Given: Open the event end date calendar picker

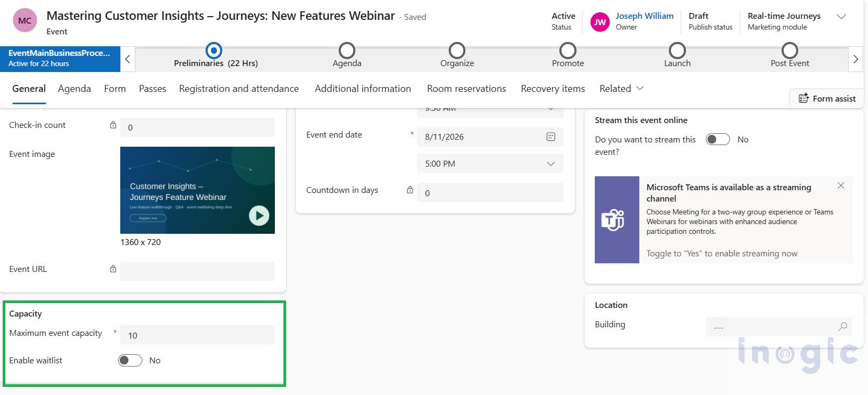Looking at the screenshot, I should (551, 137).
